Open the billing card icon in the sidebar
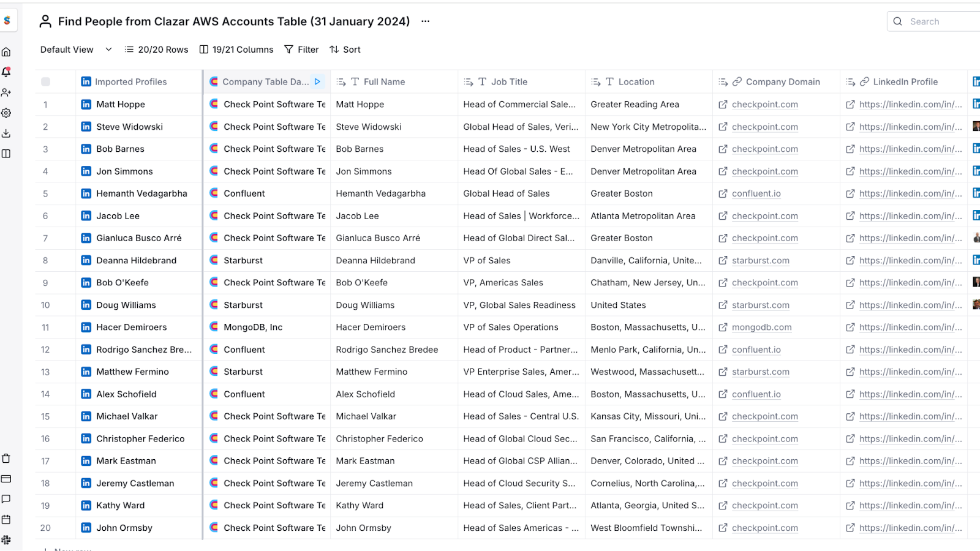Screen dimensions: 980x551 coord(6,479)
